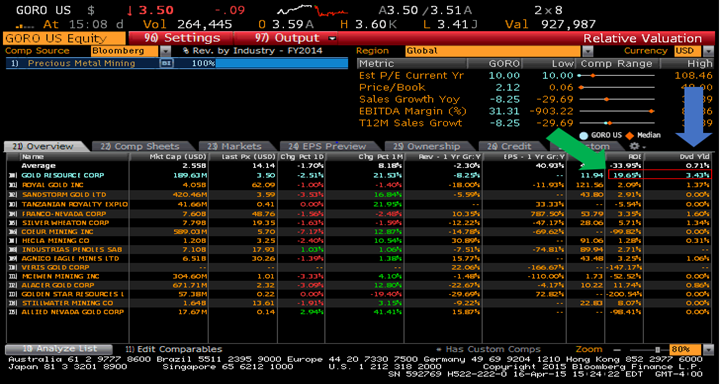Switch to the 25) Ownership tab
The image size is (720, 384).
[x=427, y=146]
